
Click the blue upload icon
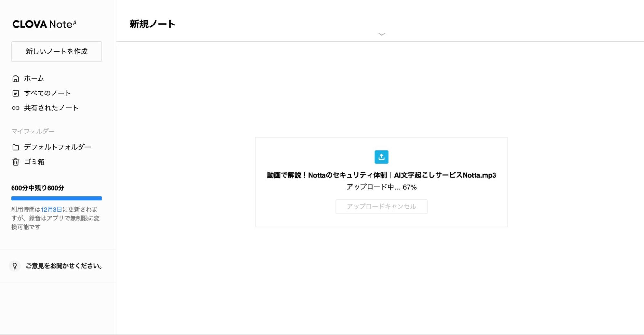381,157
